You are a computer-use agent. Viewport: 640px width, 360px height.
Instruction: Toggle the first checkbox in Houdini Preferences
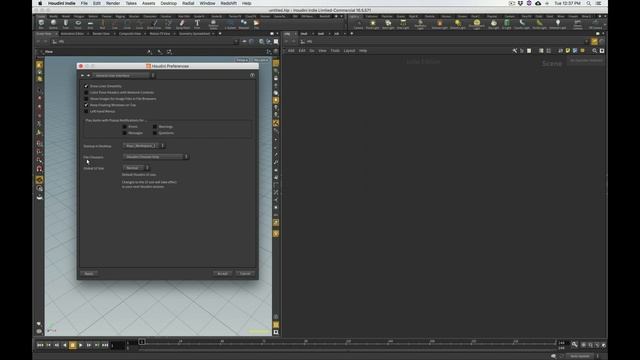[86, 86]
